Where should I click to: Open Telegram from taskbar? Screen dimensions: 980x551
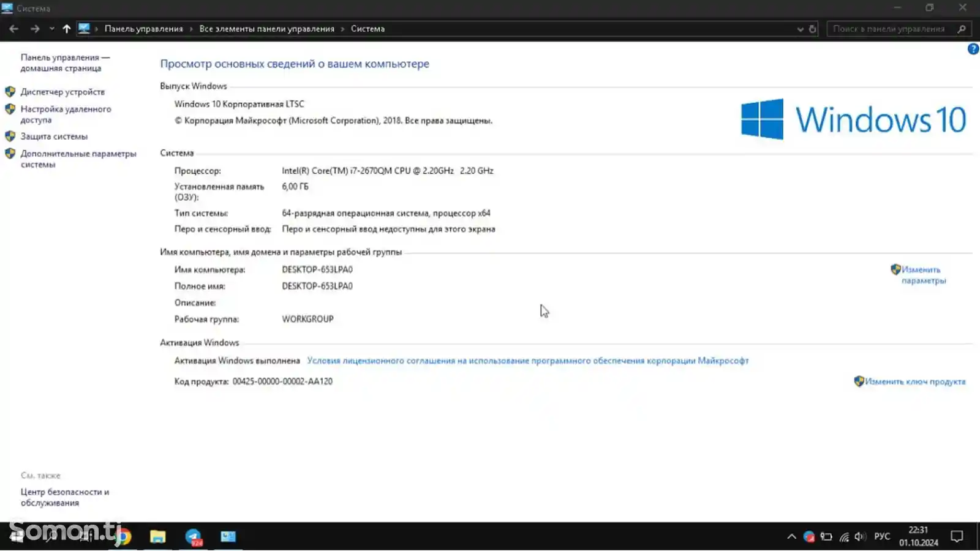194,537
